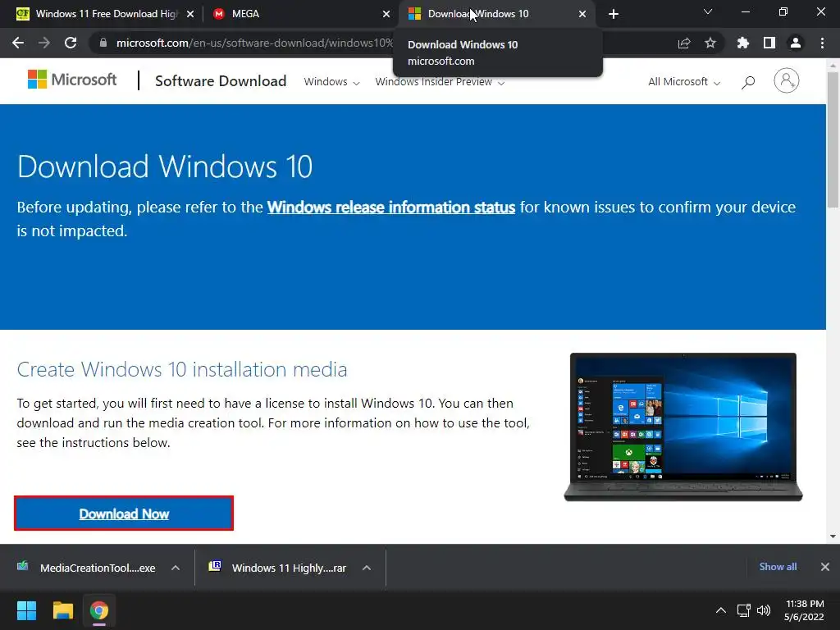The height and width of the screenshot is (630, 840).
Task: Go back to the previous page
Action: (x=18, y=43)
